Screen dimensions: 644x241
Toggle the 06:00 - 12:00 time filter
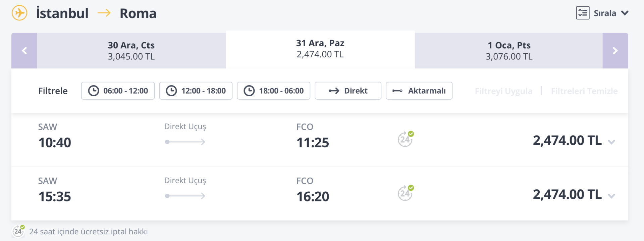click(x=118, y=91)
